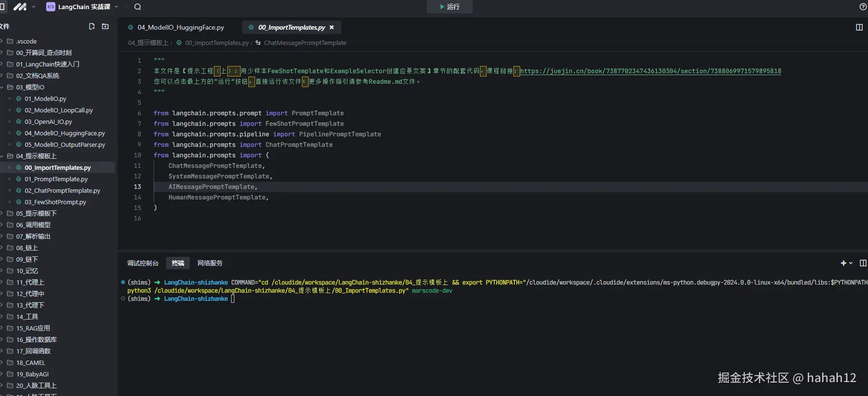Switch to the 调试控制台 panel tab
Image resolution: width=868 pixels, height=396 pixels.
click(x=143, y=263)
